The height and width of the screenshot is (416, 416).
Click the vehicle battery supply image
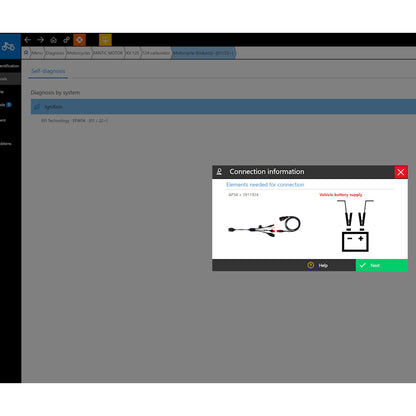point(355,226)
